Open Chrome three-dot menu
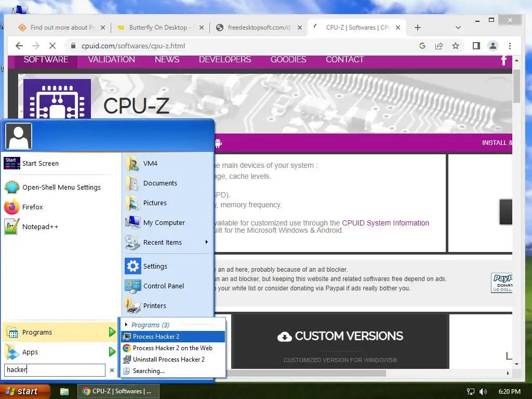The image size is (532, 399). 510,46
